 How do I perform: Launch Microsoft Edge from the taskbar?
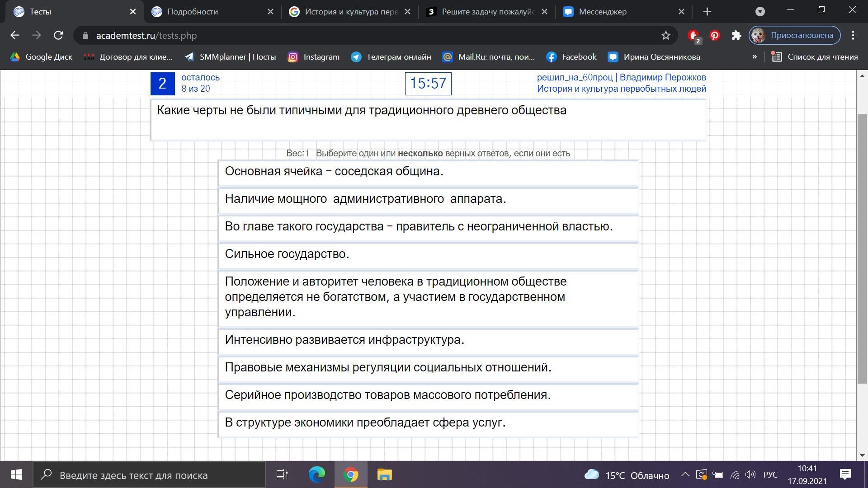pyautogui.click(x=316, y=475)
